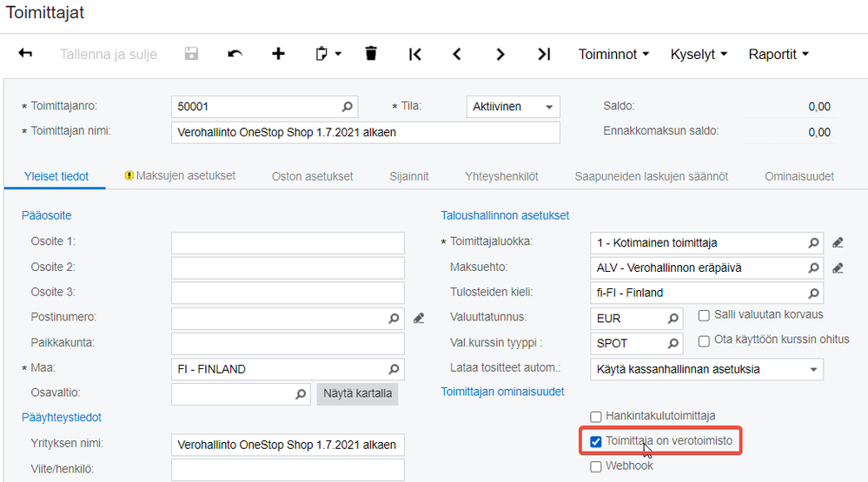The height and width of the screenshot is (482, 868).
Task: Uncheck Toimittaja on verotoimisto
Action: [596, 442]
